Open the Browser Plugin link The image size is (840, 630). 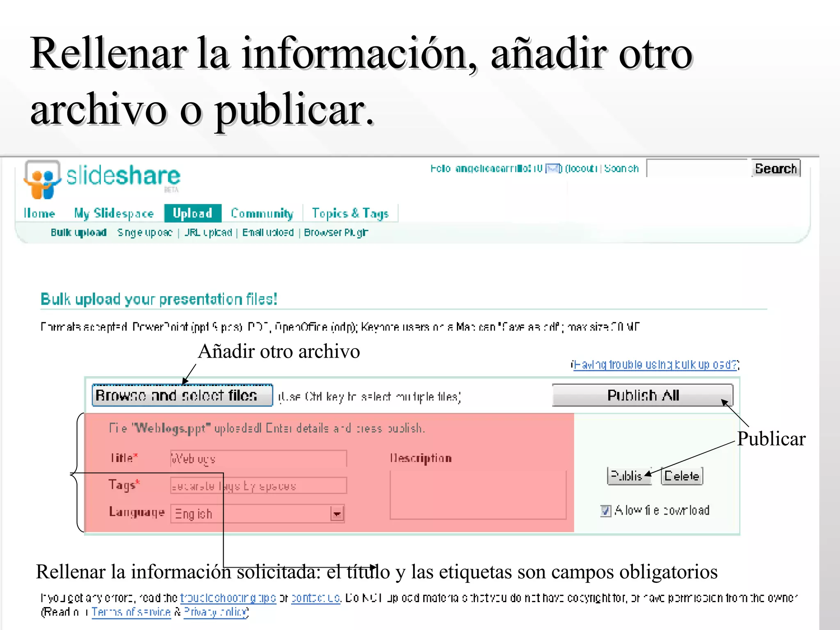tap(336, 233)
